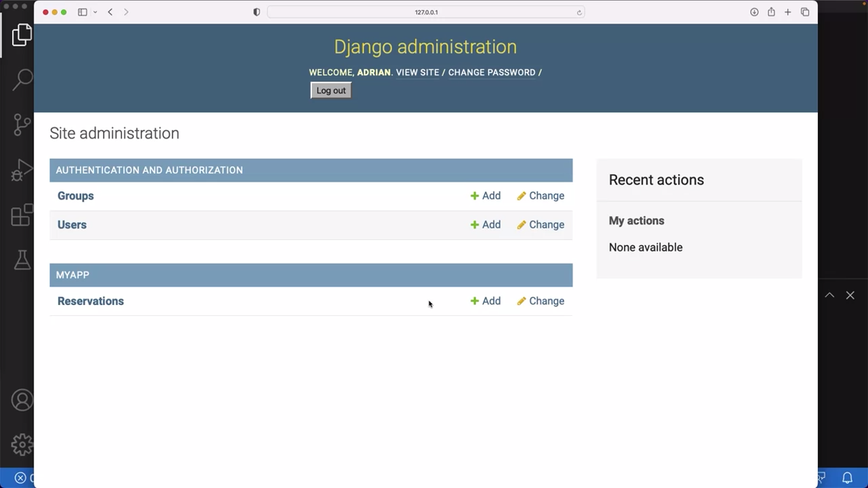Open Run and Debug view
The width and height of the screenshot is (868, 488).
tap(22, 170)
